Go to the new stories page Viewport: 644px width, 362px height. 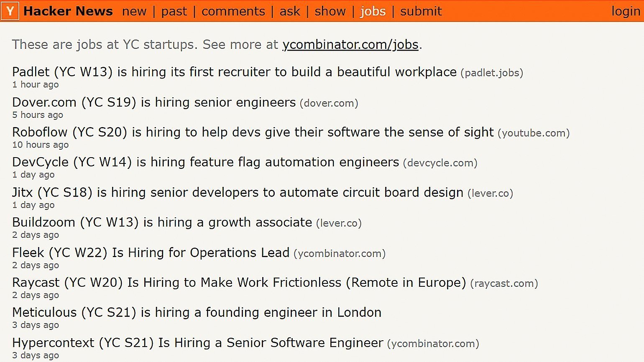tap(134, 11)
